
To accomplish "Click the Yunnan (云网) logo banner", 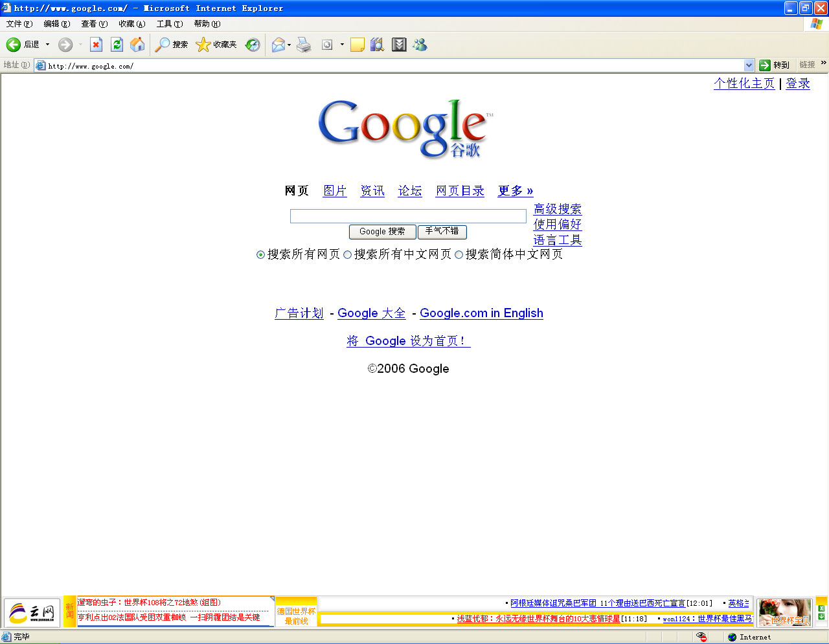I will pos(32,612).
